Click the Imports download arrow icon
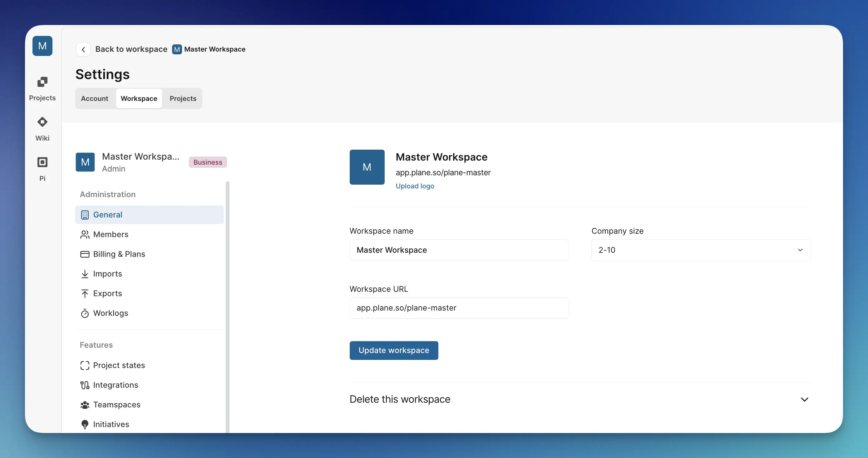 85,274
